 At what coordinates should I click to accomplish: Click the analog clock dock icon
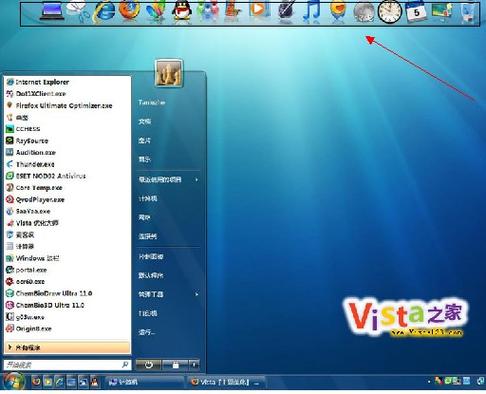(390, 12)
